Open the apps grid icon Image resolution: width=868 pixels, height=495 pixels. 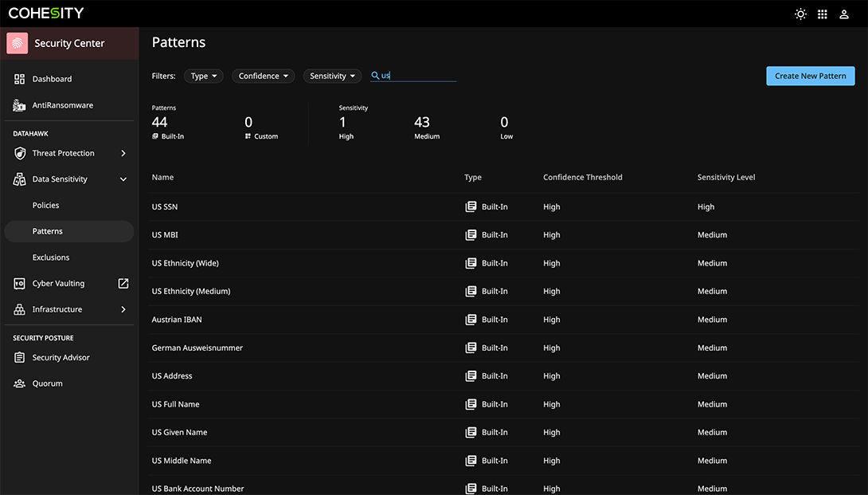point(823,14)
